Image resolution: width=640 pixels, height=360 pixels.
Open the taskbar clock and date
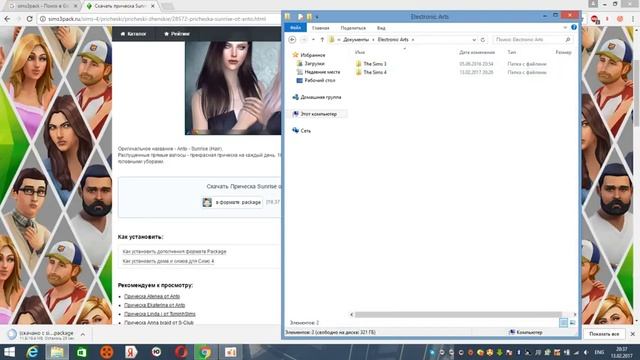coord(622,352)
